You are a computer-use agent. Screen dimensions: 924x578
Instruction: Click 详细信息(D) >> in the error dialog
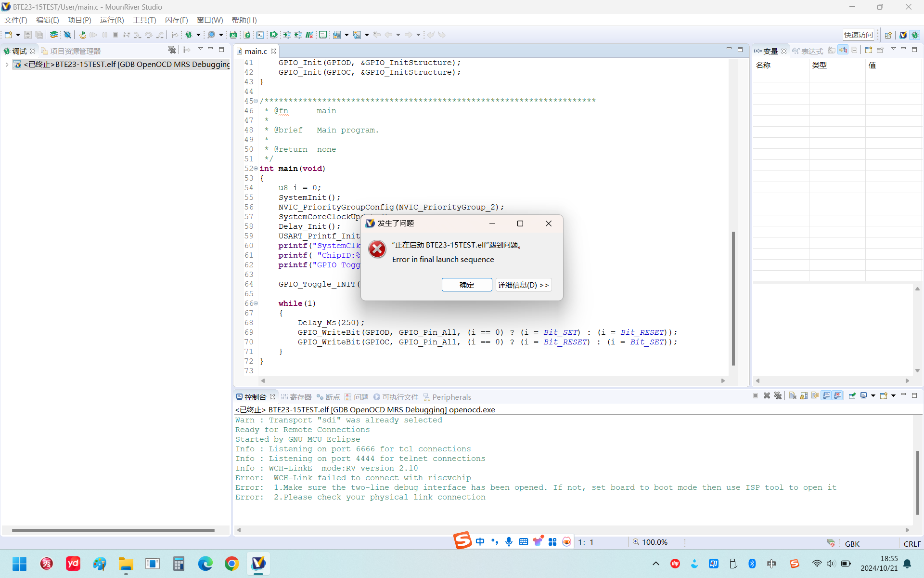[524, 285]
